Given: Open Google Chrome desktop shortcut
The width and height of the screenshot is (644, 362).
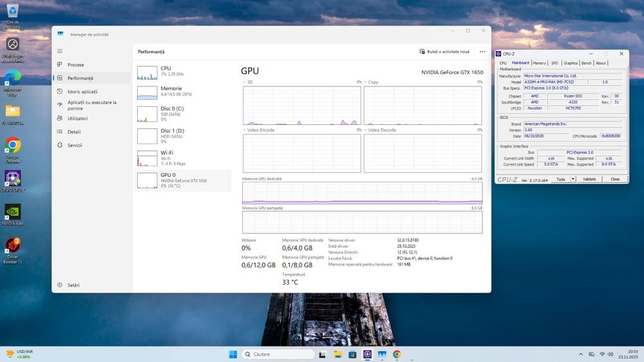Looking at the screenshot, I should 13,150.
